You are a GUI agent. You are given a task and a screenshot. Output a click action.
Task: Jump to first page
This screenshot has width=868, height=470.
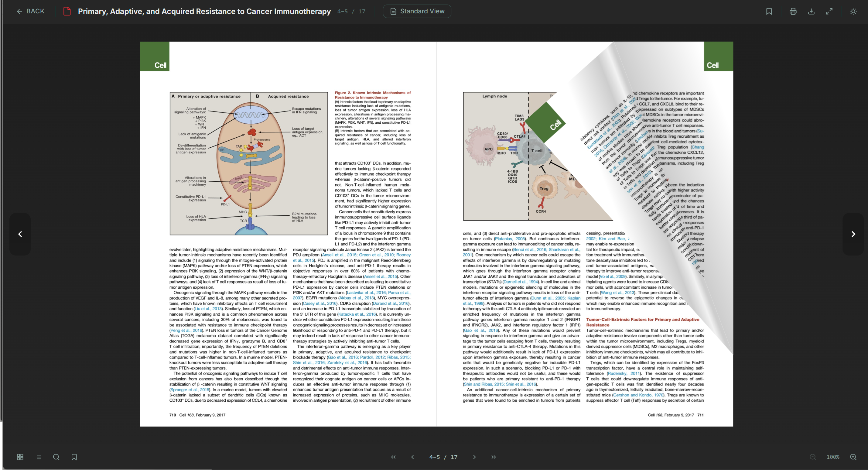coord(393,457)
